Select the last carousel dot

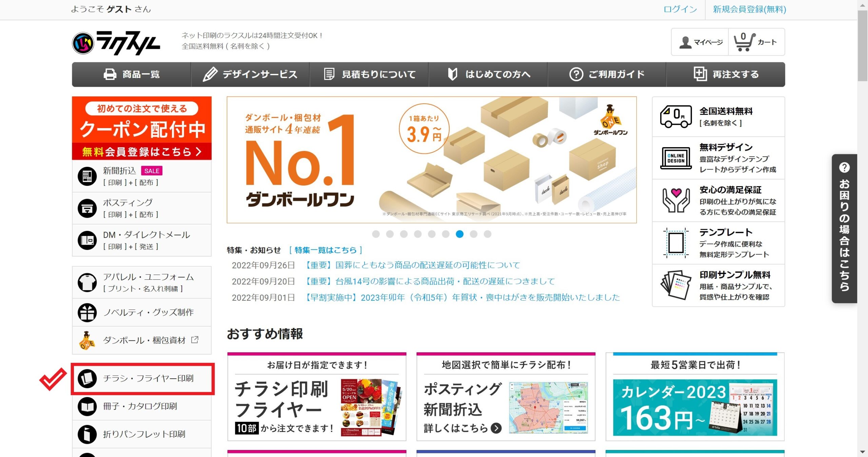(x=488, y=234)
